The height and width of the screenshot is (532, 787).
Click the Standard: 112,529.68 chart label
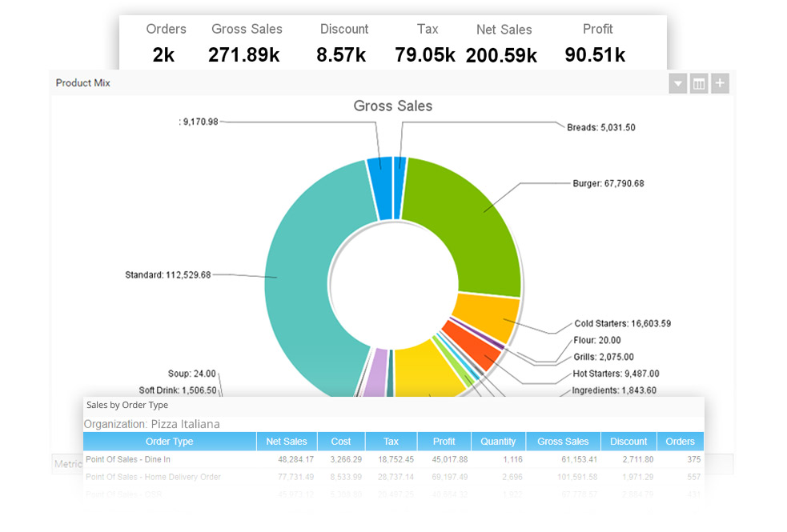click(x=167, y=274)
